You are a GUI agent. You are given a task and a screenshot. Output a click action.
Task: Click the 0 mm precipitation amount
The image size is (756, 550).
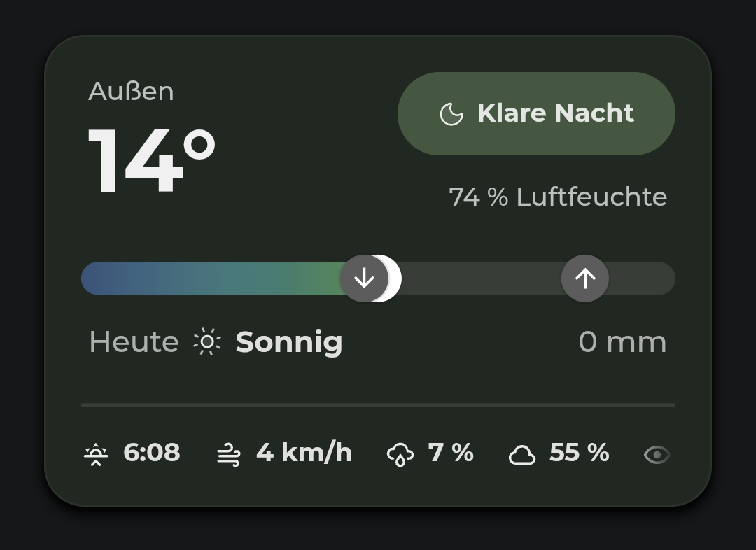coord(622,342)
